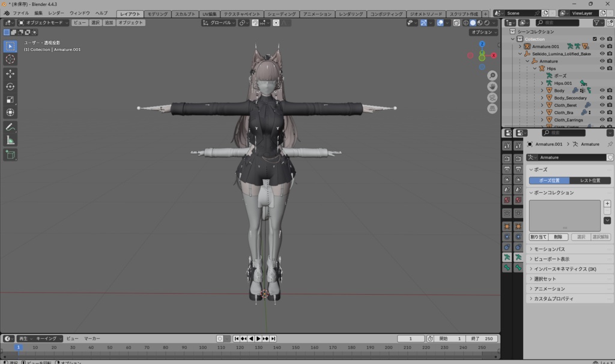This screenshot has width=615, height=364.
Task: Hide the Body_Secondary mesh in the outliner
Action: (x=602, y=98)
